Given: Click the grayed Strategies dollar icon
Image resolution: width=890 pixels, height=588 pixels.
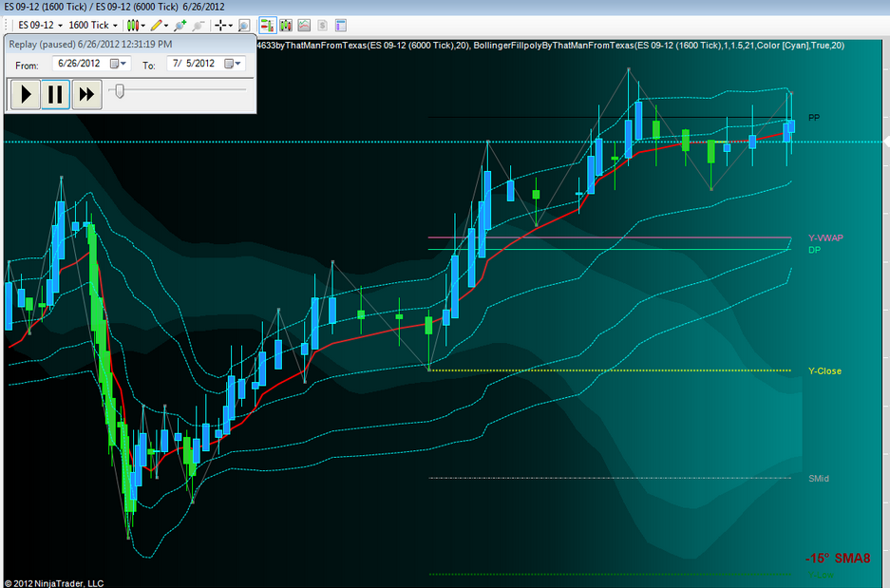Looking at the screenshot, I should click(x=322, y=25).
